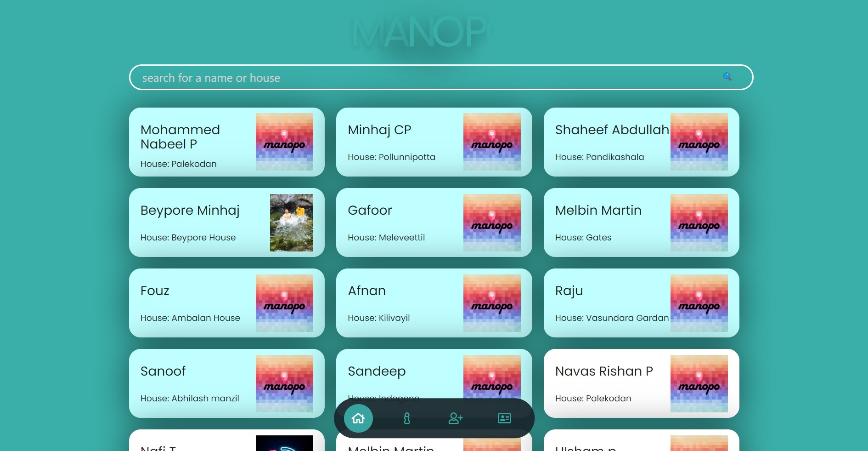
Task: Click the add person icon
Action: click(x=455, y=418)
